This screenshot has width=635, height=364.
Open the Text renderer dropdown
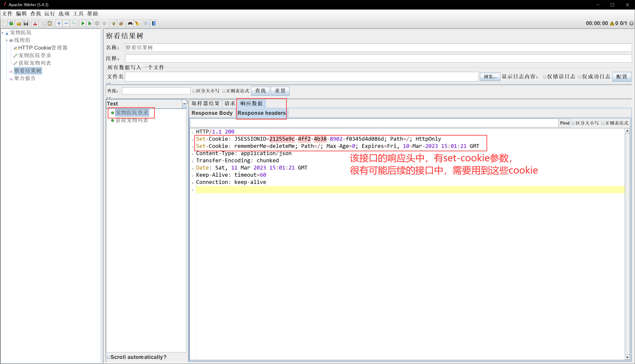point(184,104)
